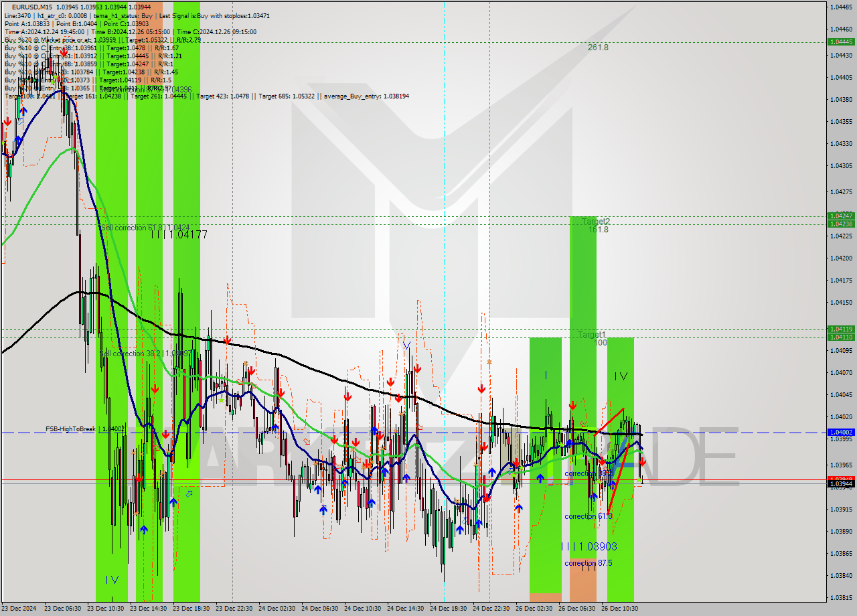The image size is (857, 616).
Task: Click the 'Buy %20 @ Market price' line
Action: point(102,40)
